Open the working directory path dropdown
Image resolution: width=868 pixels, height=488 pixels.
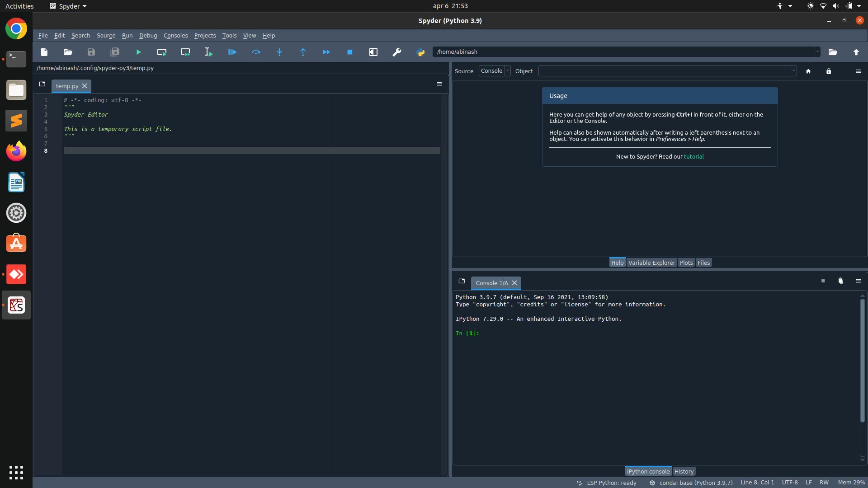click(817, 52)
